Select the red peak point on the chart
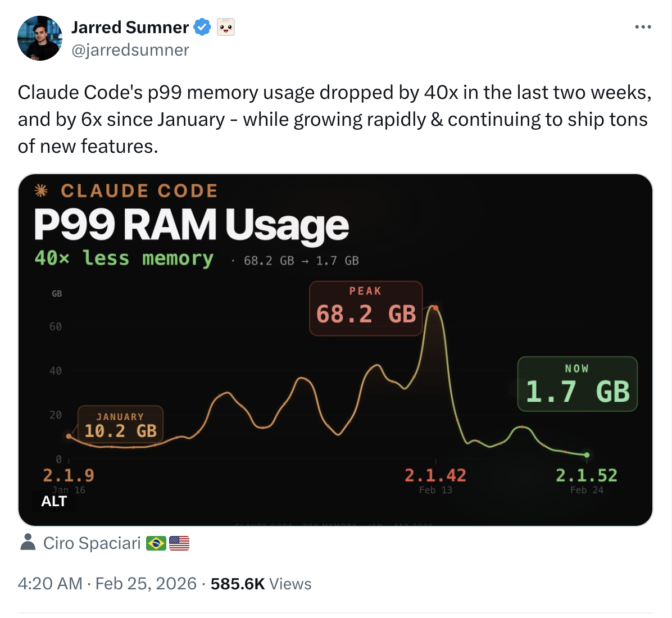This screenshot has width=672, height=618. (x=435, y=308)
